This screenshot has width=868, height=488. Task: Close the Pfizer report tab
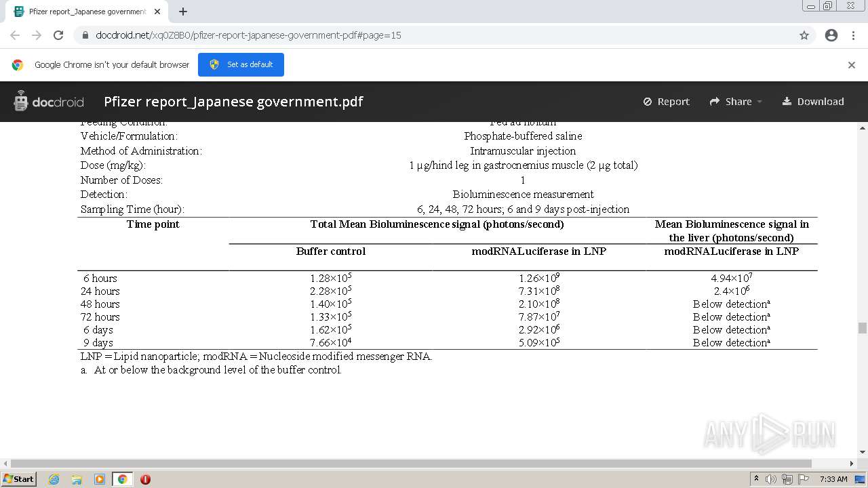[x=157, y=12]
